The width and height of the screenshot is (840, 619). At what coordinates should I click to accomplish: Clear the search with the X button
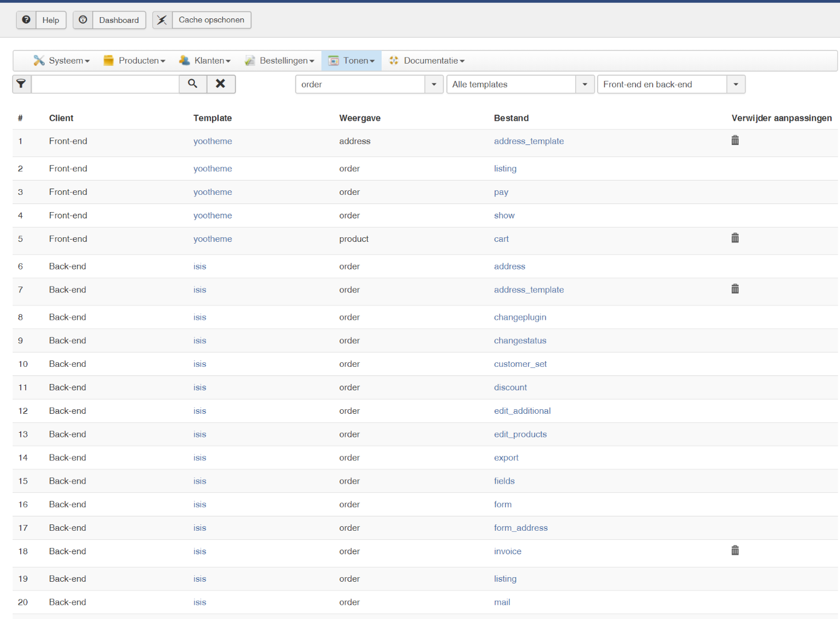221,84
